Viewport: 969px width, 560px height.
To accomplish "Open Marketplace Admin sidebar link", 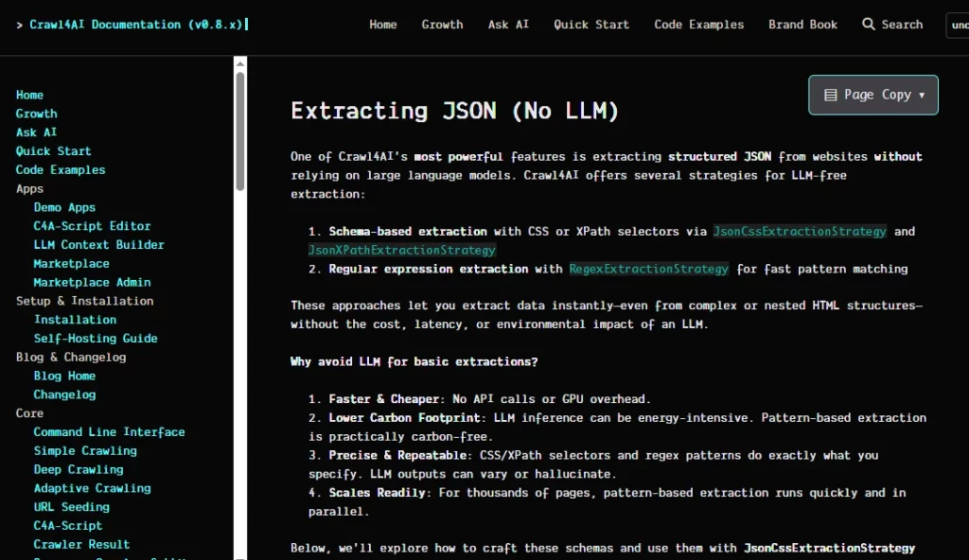I will point(92,282).
